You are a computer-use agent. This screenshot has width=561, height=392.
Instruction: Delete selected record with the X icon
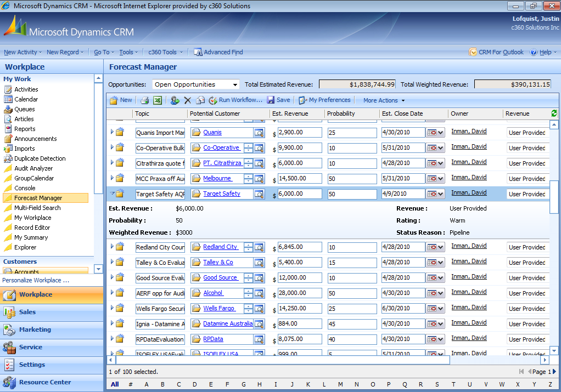pos(188,100)
